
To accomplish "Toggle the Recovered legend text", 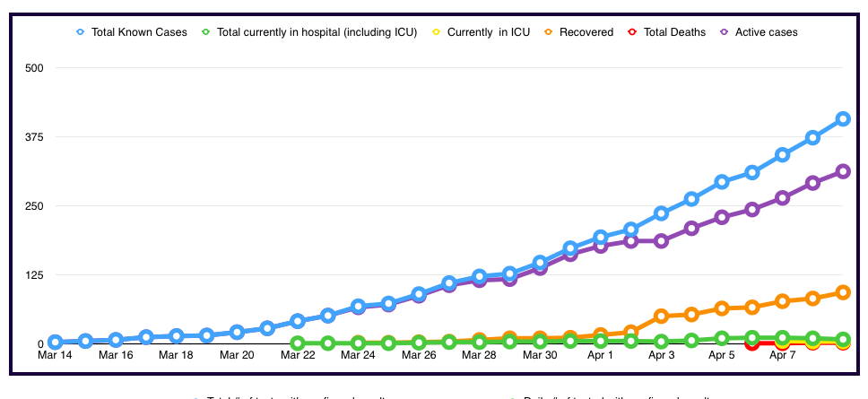I will click(x=586, y=32).
